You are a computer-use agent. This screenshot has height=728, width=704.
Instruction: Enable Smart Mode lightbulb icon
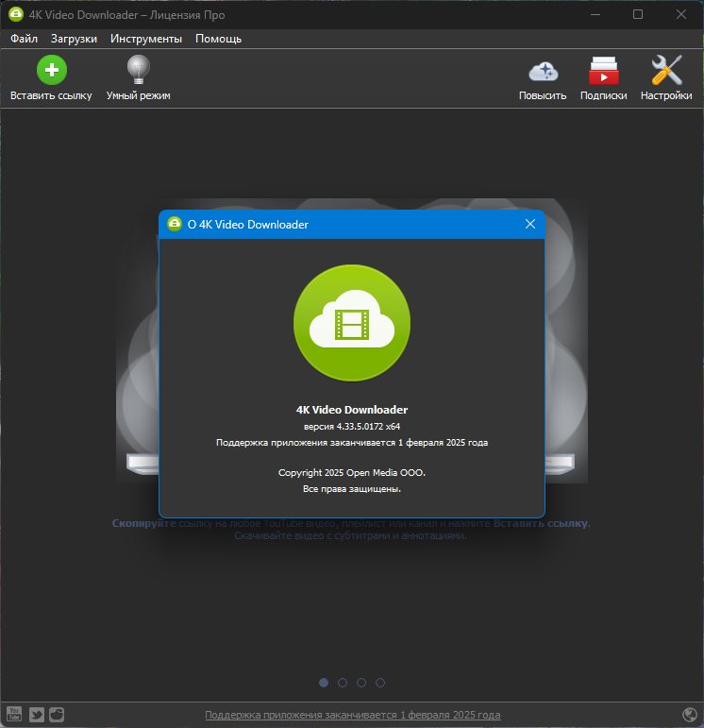[x=139, y=70]
